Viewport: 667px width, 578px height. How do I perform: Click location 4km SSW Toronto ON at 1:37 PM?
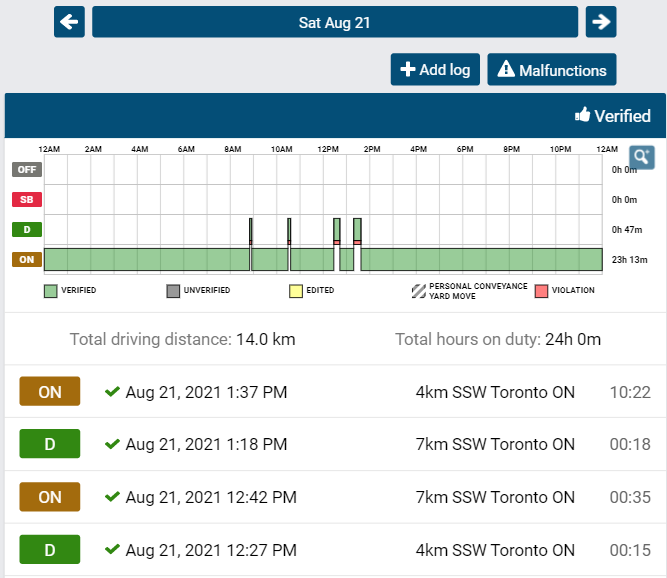pos(495,392)
